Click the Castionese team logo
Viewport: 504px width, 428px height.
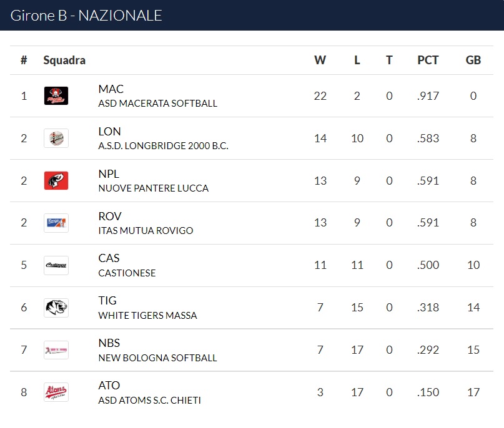tap(56, 265)
